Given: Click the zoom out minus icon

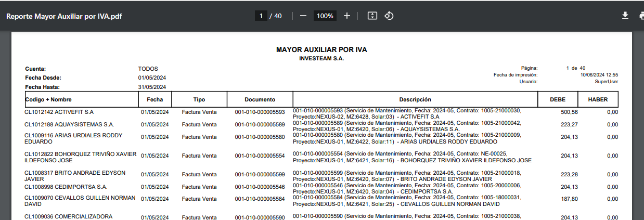Looking at the screenshot, I should tap(303, 16).
